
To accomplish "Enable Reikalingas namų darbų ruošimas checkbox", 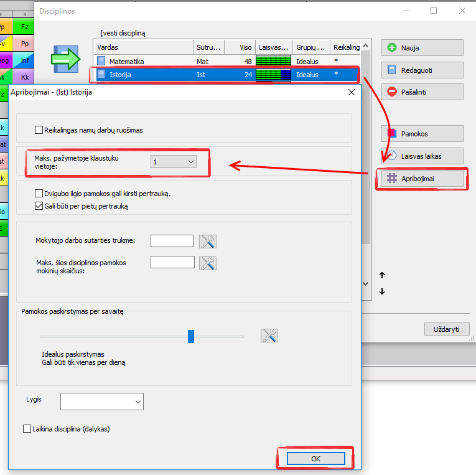I will [39, 130].
